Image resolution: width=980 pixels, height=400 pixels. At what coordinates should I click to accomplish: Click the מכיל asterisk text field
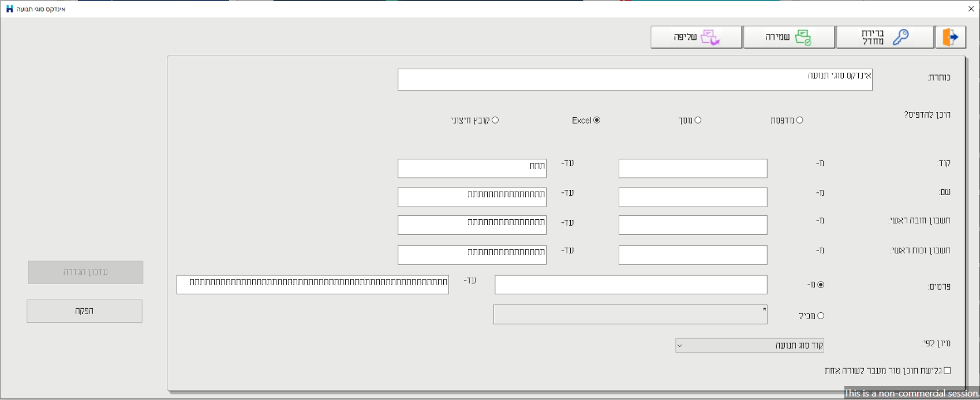click(x=630, y=315)
